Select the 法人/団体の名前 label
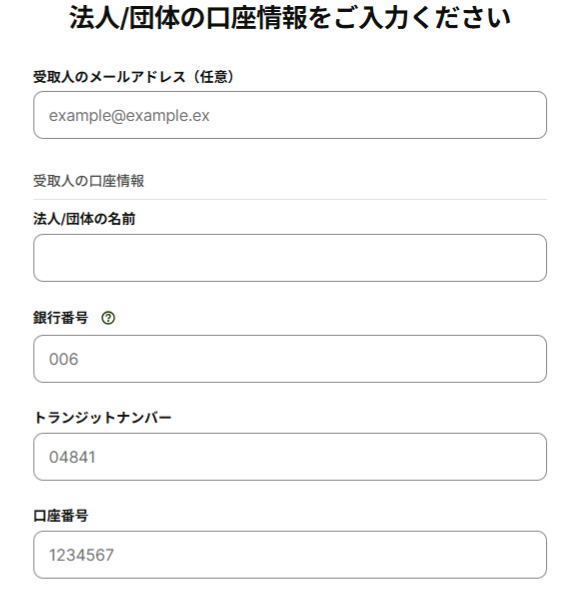 [x=84, y=219]
